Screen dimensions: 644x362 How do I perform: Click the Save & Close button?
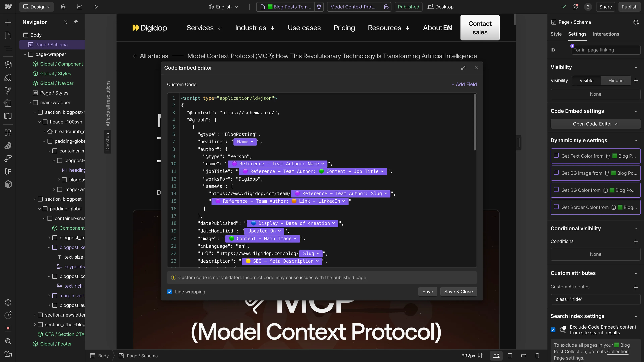coord(459,292)
